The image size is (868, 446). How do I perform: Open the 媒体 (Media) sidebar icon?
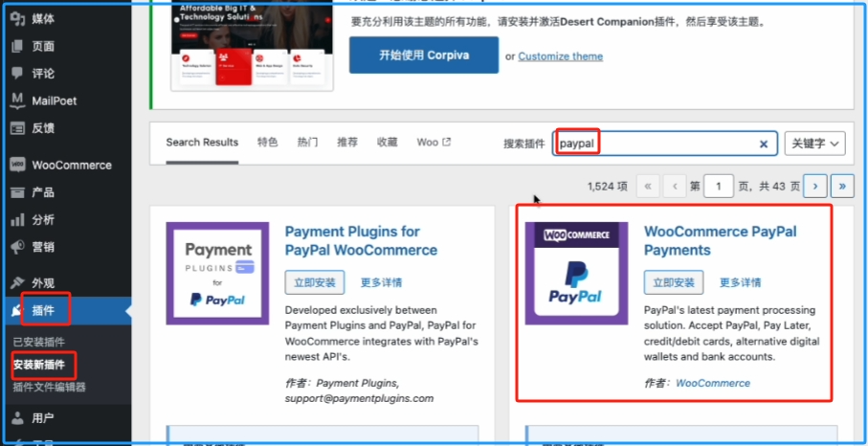pos(18,19)
